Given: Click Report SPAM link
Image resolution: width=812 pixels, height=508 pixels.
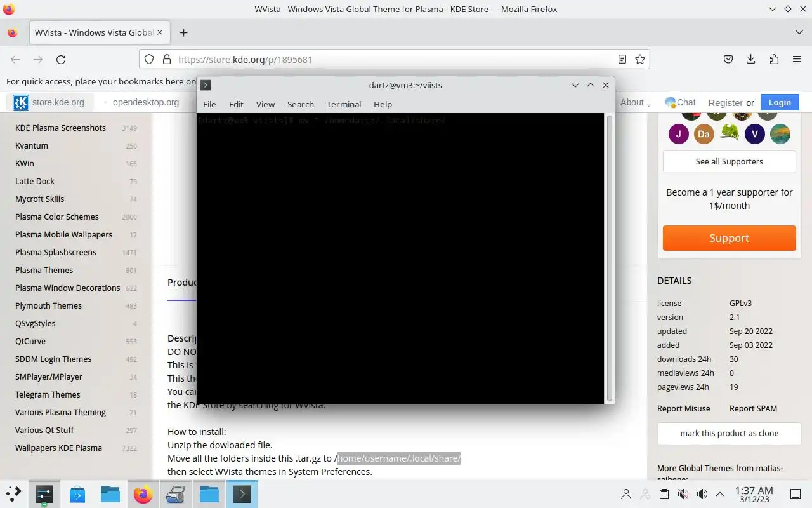Looking at the screenshot, I should (x=753, y=408).
